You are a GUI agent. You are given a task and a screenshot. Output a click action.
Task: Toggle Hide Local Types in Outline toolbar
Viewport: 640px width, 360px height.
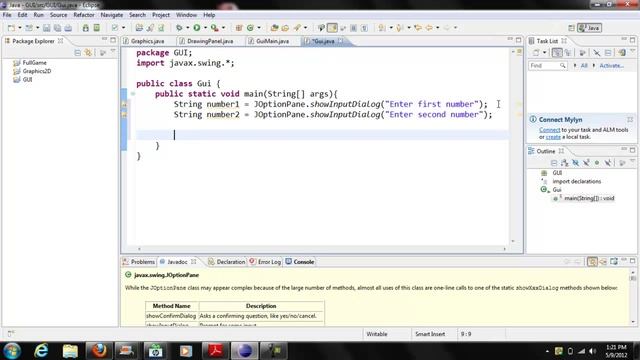tap(608, 163)
